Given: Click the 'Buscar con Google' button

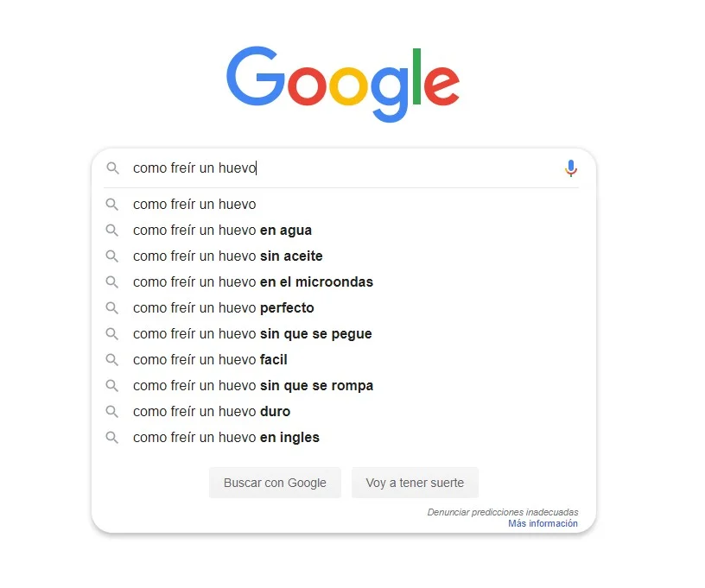Looking at the screenshot, I should coord(275,483).
